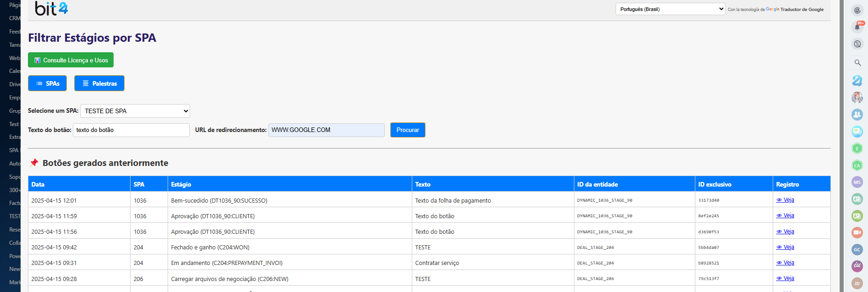Select the Drive item in left sidebar
Viewport: 868px width, 292px height.
coord(15,84)
